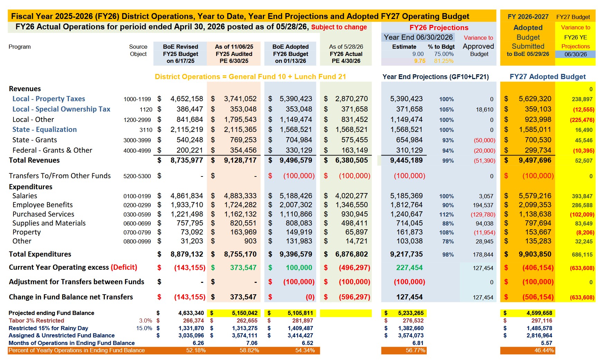Click the 'FY26 Projections' heading
601x364 pixels.
439,28
